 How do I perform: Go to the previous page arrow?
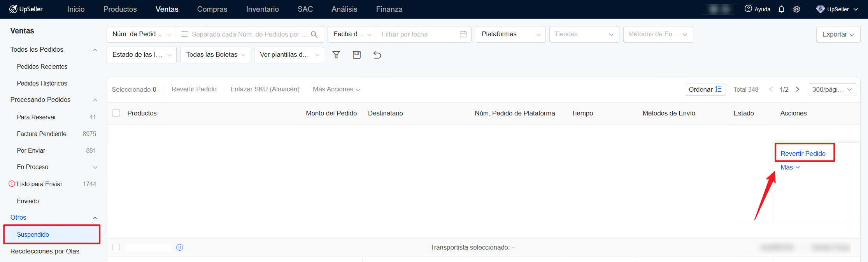tap(771, 89)
